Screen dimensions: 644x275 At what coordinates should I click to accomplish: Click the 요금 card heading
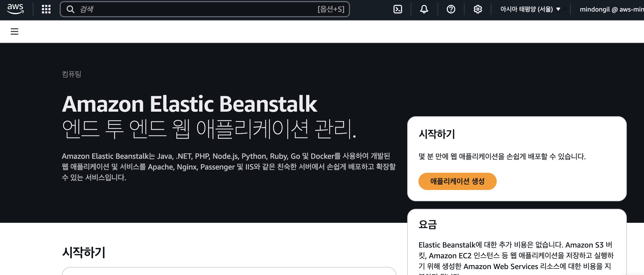click(x=428, y=224)
